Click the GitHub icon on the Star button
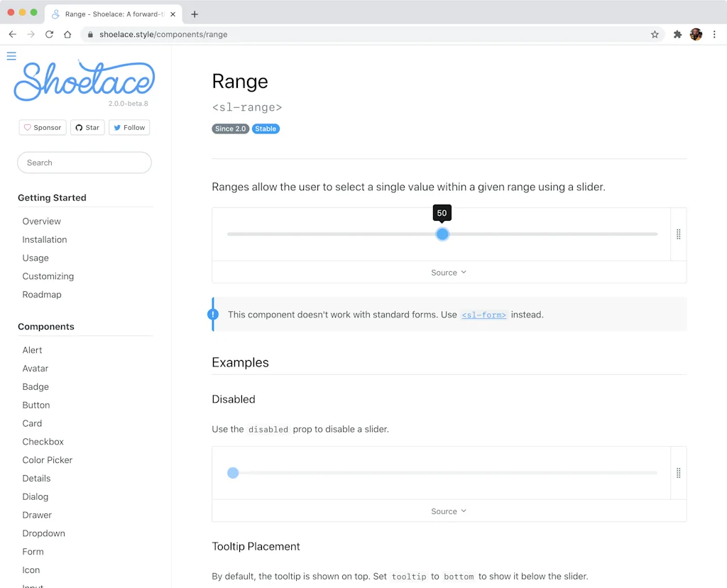The height and width of the screenshot is (588, 727). (80, 127)
